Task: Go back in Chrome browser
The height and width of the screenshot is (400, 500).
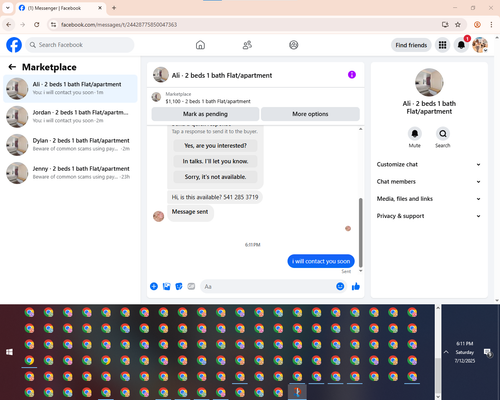Action: click(9, 25)
